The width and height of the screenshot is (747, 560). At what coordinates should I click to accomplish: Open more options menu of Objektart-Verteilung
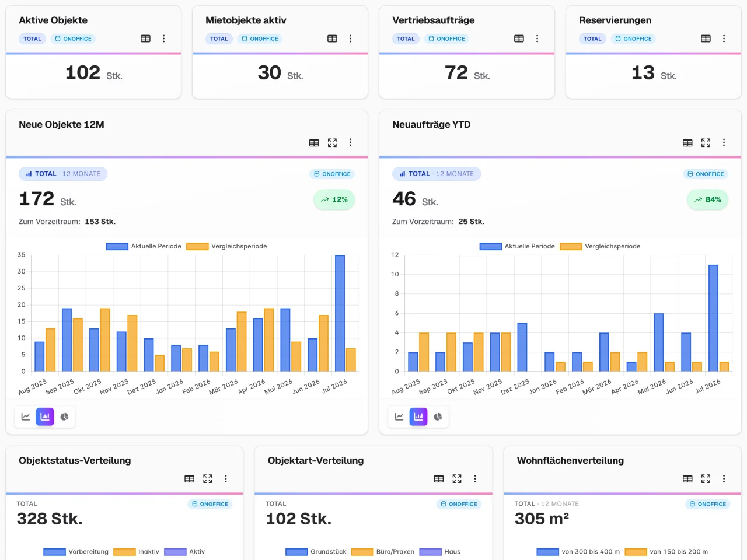475,478
